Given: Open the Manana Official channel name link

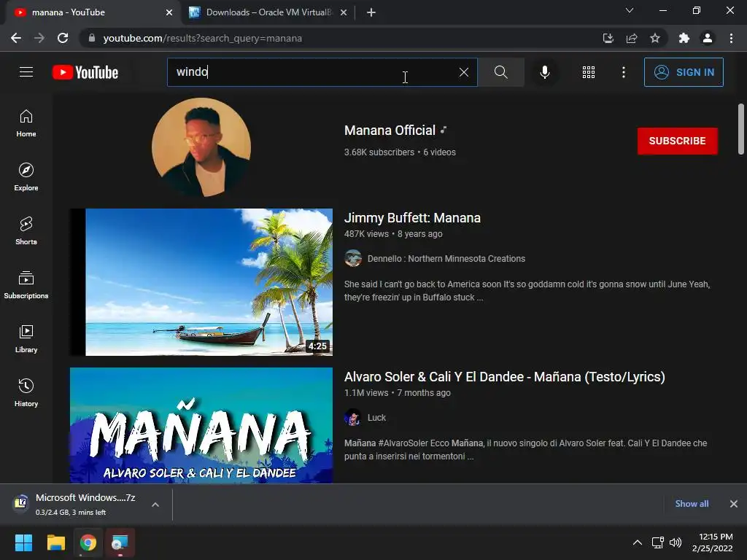Looking at the screenshot, I should pos(390,131).
